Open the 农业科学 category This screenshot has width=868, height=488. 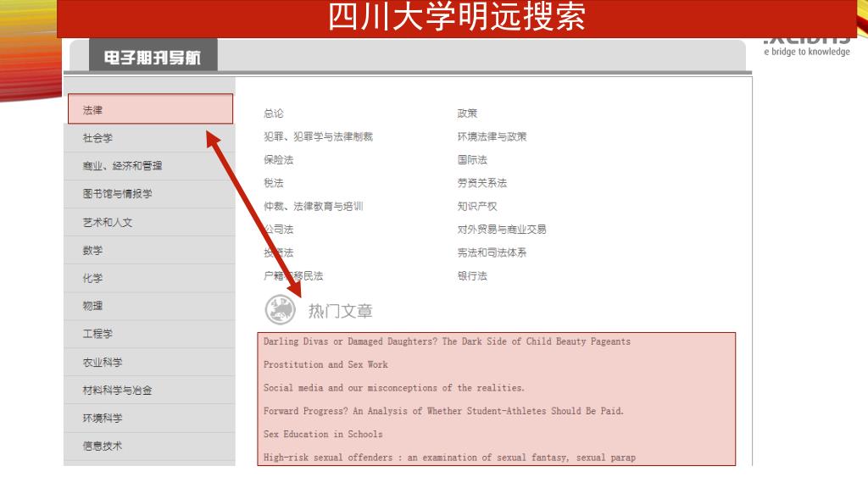[149, 363]
